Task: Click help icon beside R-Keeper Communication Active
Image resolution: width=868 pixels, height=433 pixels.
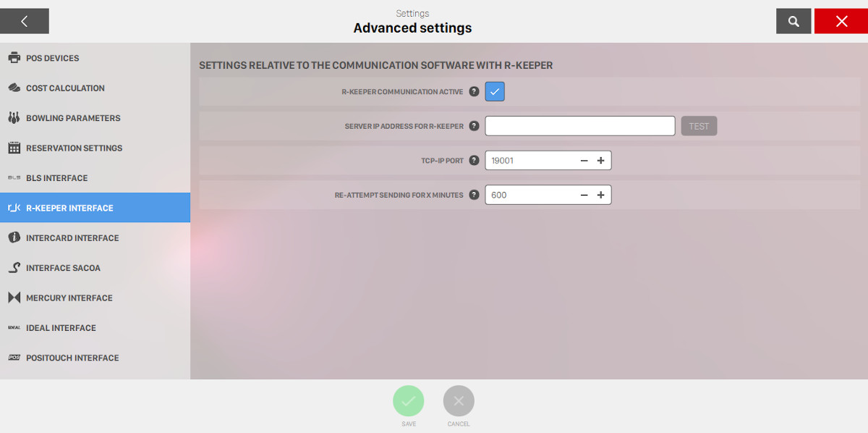Action: (x=474, y=92)
